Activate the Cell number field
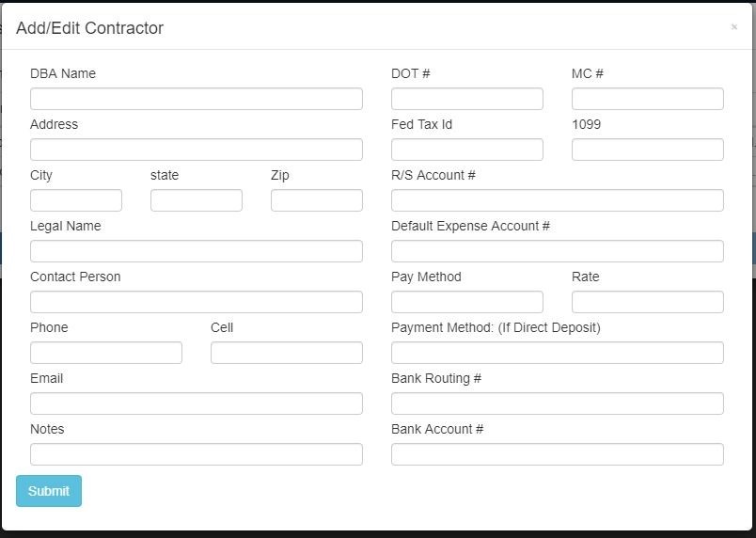This screenshot has width=756, height=538. [x=287, y=353]
